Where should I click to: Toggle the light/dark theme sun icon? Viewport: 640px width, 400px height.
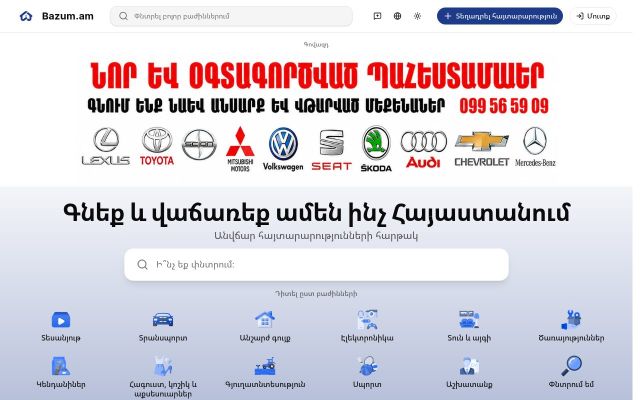pyautogui.click(x=417, y=16)
